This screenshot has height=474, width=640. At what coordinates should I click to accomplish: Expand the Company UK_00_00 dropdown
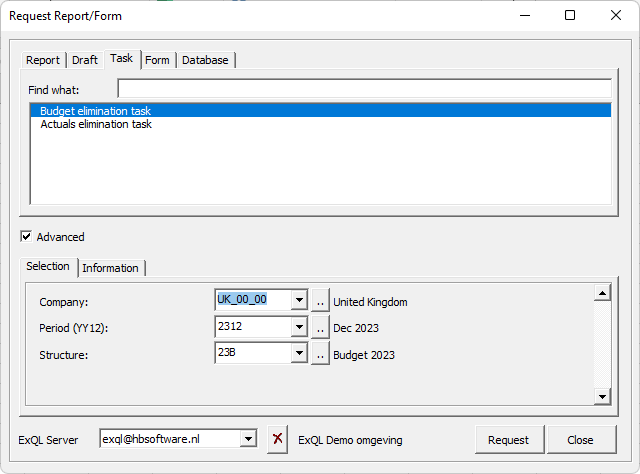[x=299, y=300]
